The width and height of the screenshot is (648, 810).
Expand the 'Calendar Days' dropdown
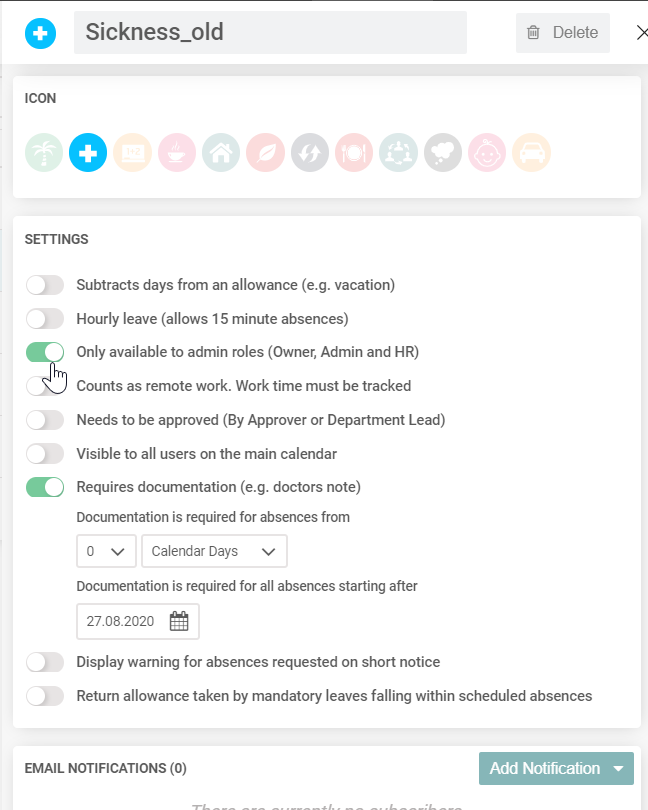tap(214, 551)
